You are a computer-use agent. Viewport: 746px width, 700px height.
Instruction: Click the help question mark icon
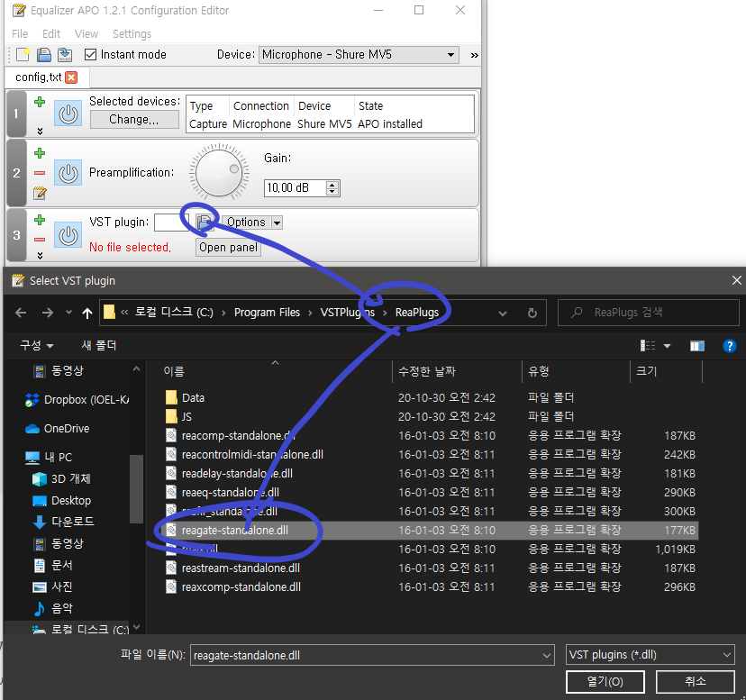pos(730,346)
